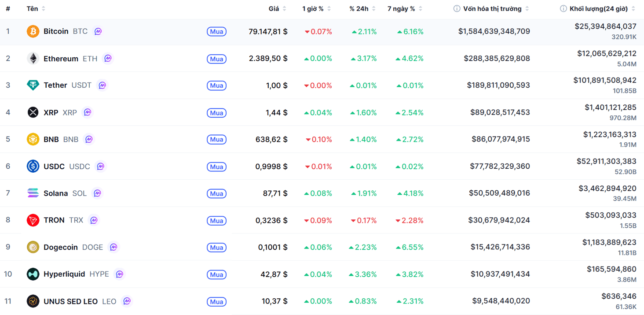
Task: Click Mua button for Bitcoin
Action: tap(216, 32)
